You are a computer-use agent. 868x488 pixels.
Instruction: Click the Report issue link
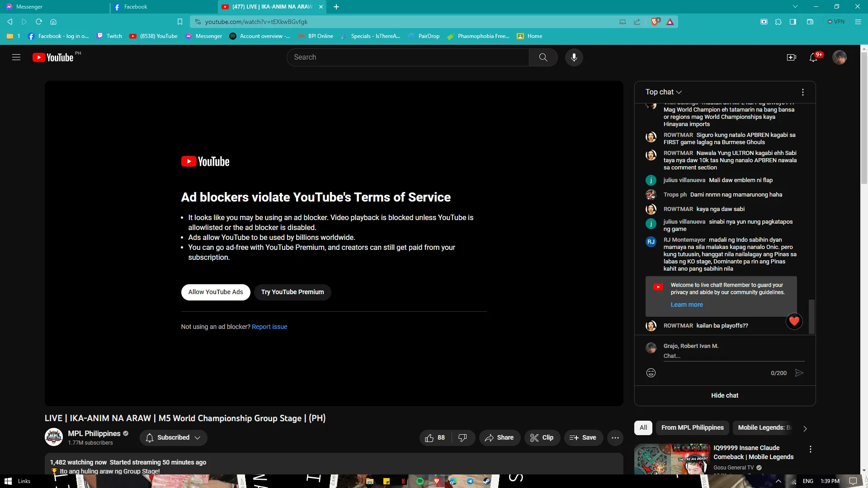tap(269, 327)
